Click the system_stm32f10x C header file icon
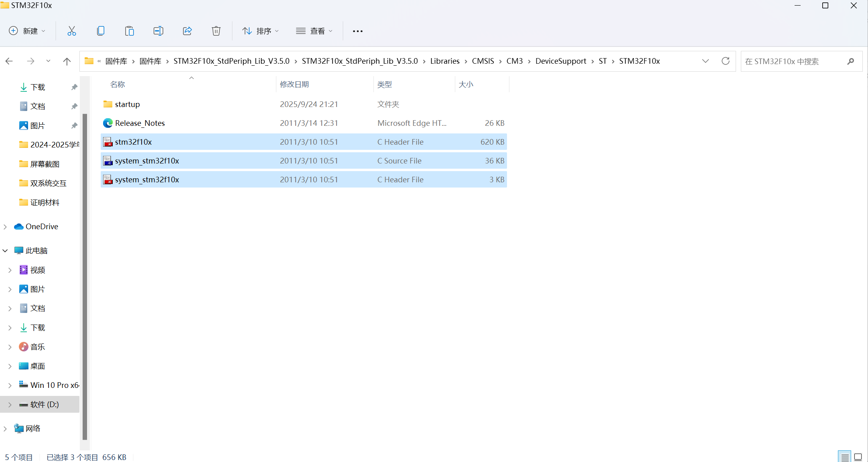Image resolution: width=868 pixels, height=462 pixels. (107, 180)
